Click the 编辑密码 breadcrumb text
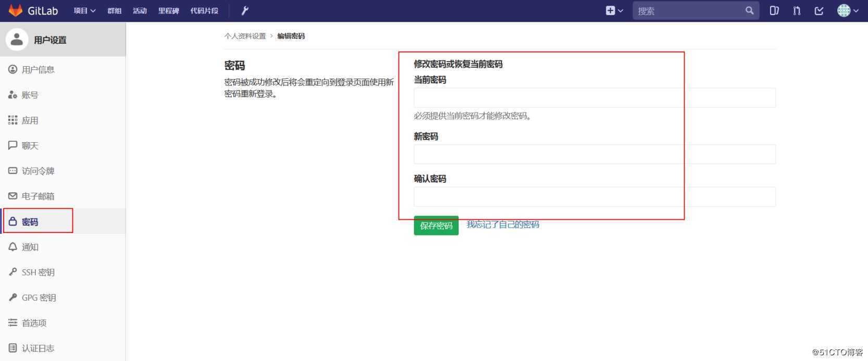 coord(291,36)
